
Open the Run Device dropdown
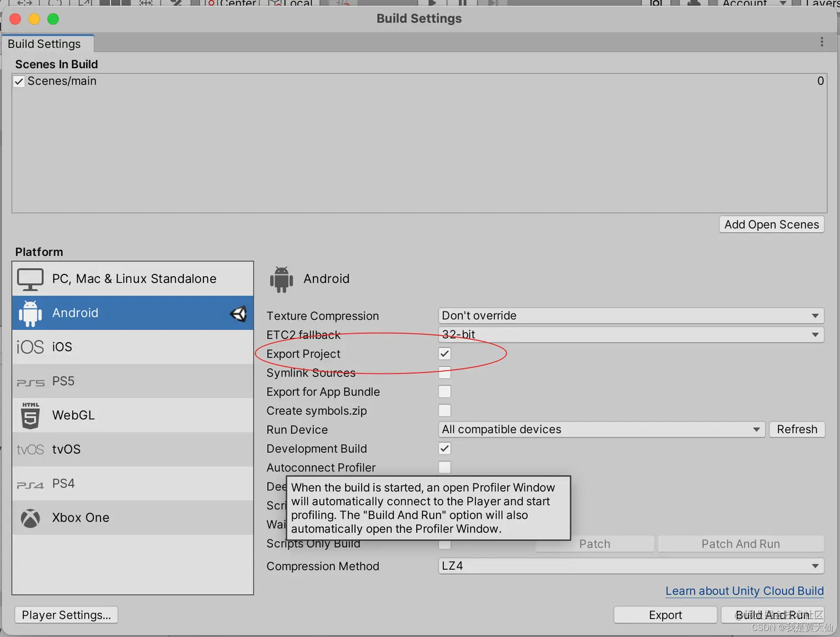point(602,429)
